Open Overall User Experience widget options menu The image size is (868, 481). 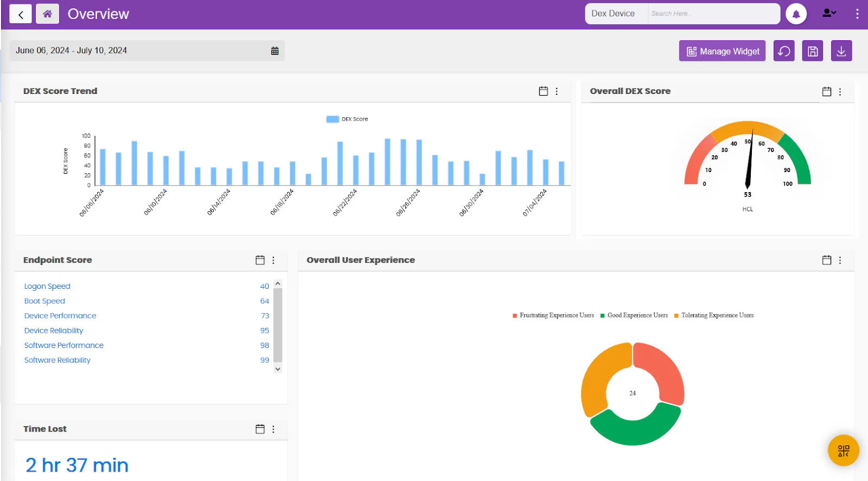click(840, 260)
